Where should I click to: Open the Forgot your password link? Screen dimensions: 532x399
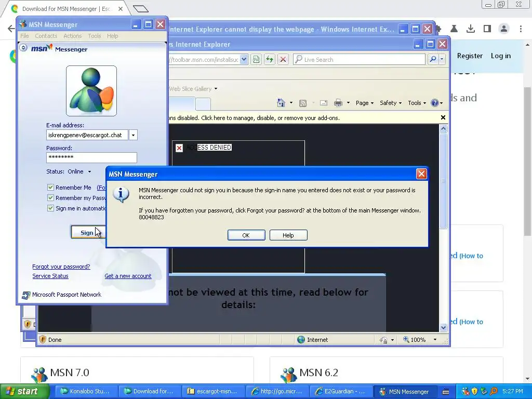(x=61, y=267)
